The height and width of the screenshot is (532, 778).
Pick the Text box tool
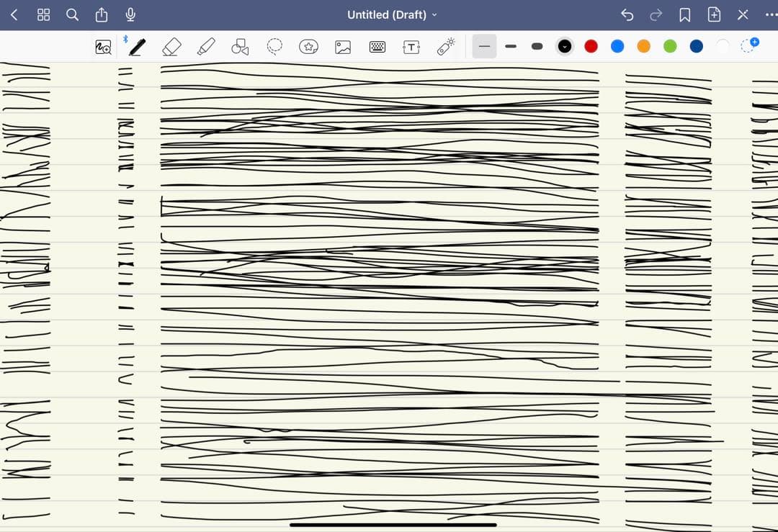click(411, 47)
